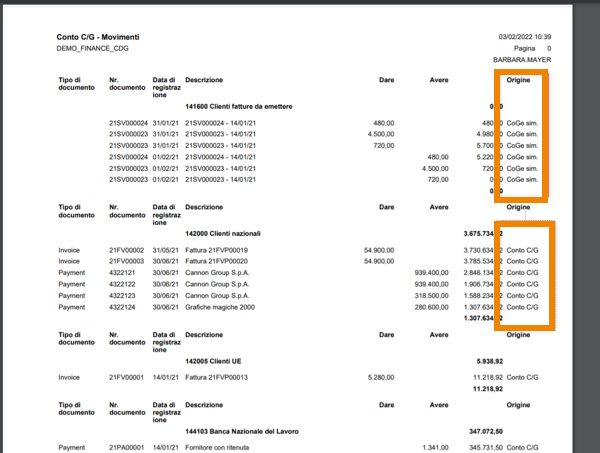Select the account heading '141600 Clienti fatture da emettere'

tap(239, 106)
